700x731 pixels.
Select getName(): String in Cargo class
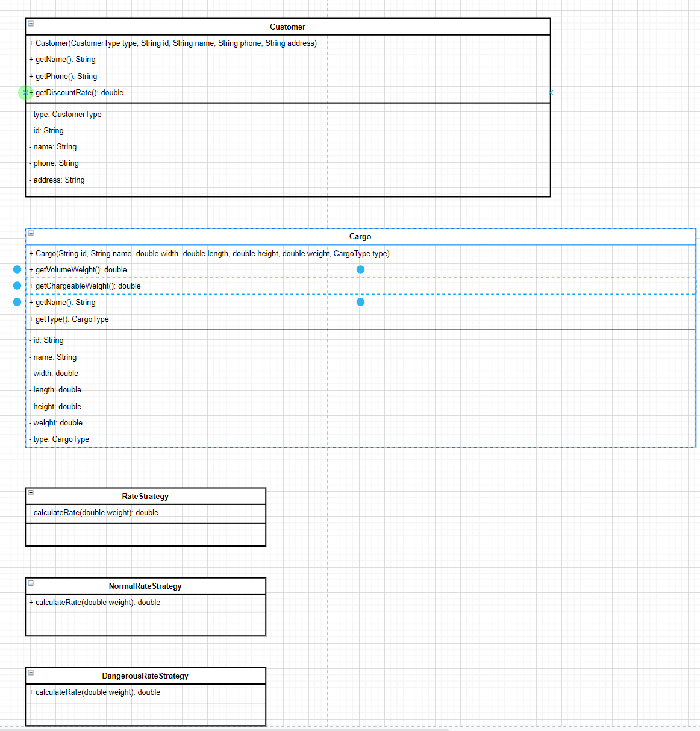coord(360,303)
